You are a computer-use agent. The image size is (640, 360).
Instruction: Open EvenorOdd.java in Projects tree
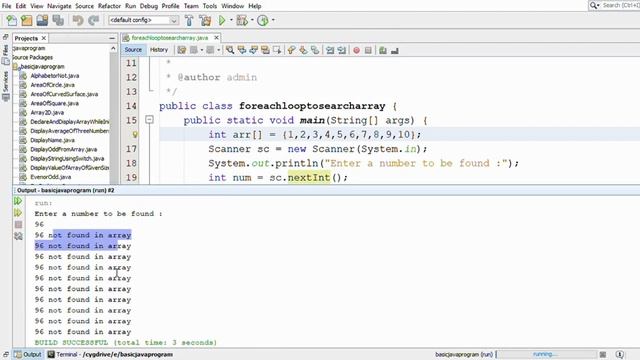51,177
